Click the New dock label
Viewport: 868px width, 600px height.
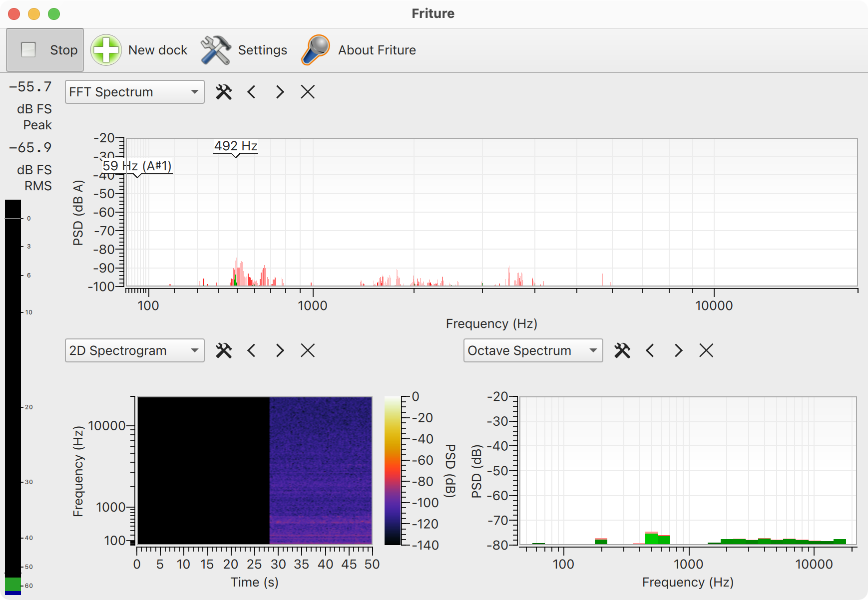(x=158, y=50)
